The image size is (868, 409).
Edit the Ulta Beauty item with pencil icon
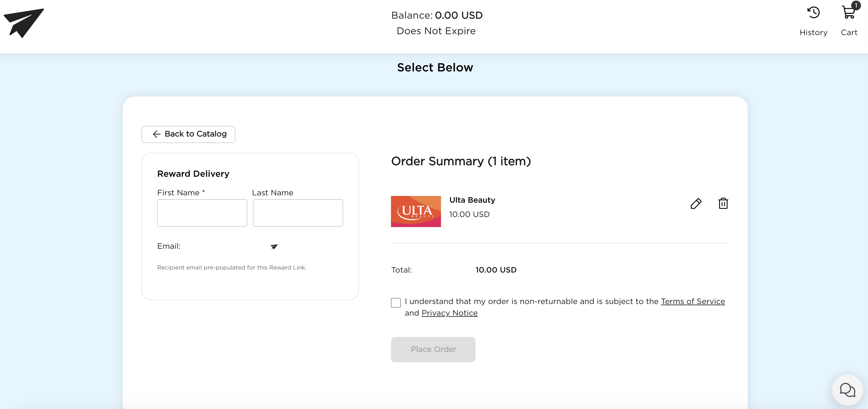[696, 204]
